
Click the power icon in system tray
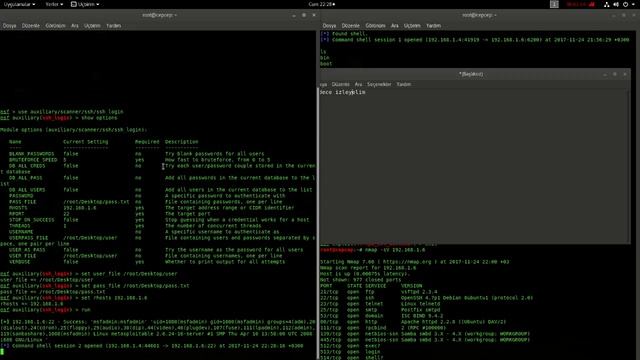click(x=625, y=4)
